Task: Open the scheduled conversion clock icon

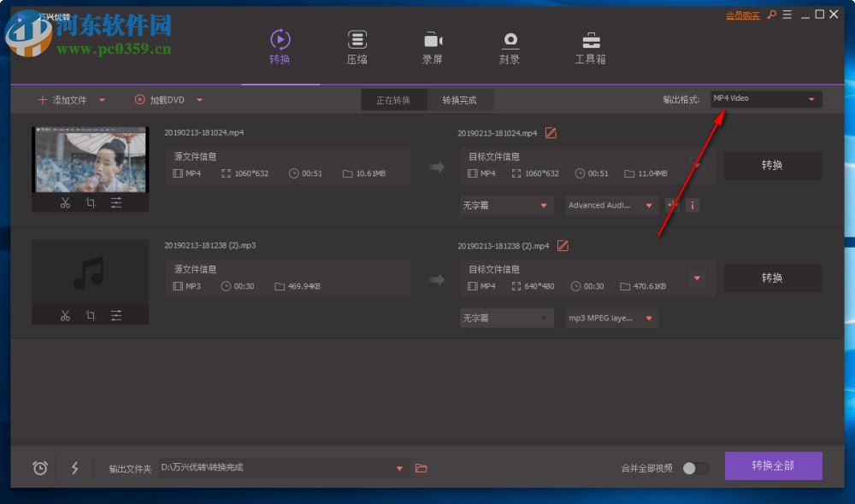Action: click(x=38, y=468)
